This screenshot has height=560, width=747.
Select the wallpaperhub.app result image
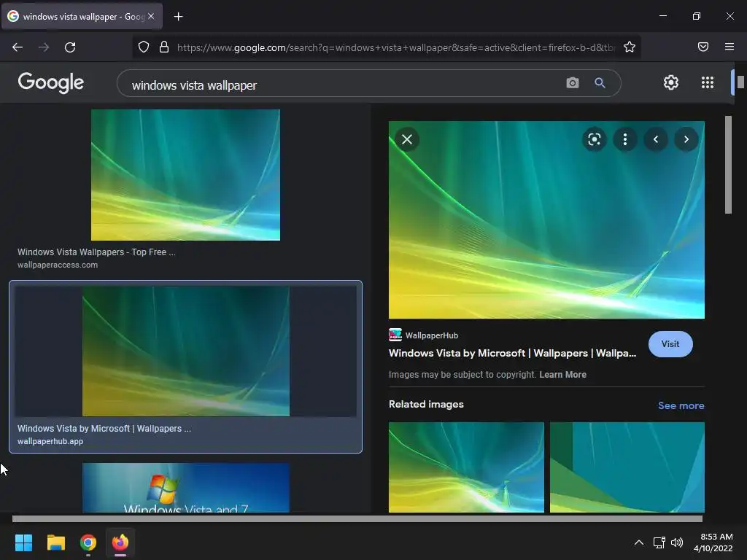pyautogui.click(x=186, y=351)
